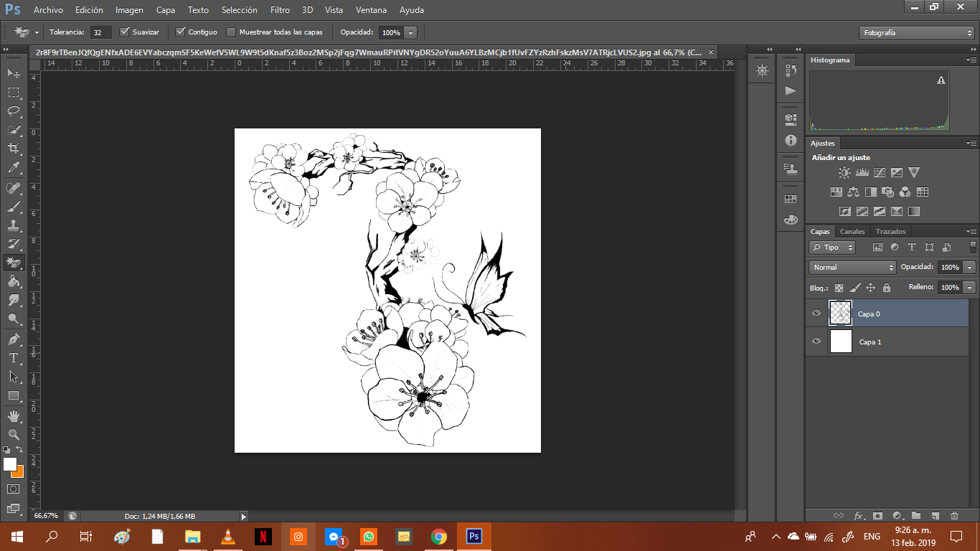Screen dimensions: 980x551
Task: Add a Channel Mixer adjustment
Action: pos(905,192)
